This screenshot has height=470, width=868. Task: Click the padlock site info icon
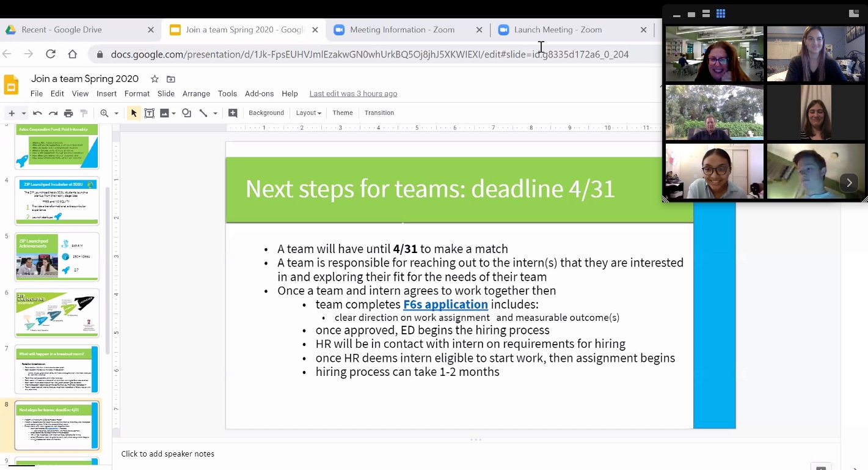coord(100,54)
